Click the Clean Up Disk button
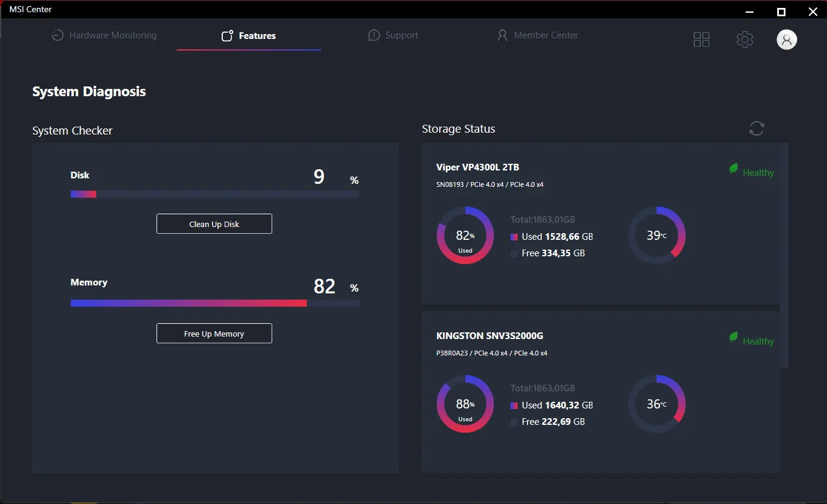The width and height of the screenshot is (827, 504). [214, 224]
